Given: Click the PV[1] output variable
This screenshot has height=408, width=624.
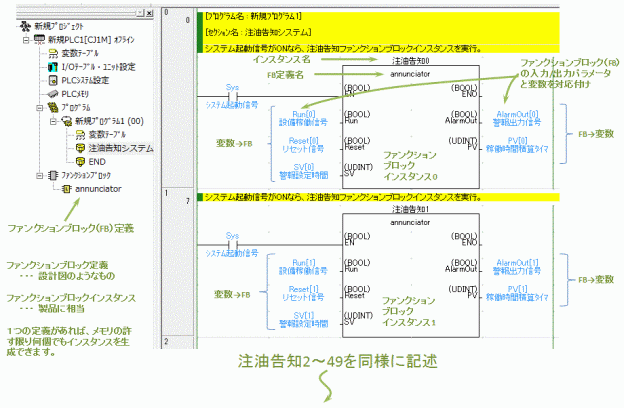Looking at the screenshot, I should (517, 293).
